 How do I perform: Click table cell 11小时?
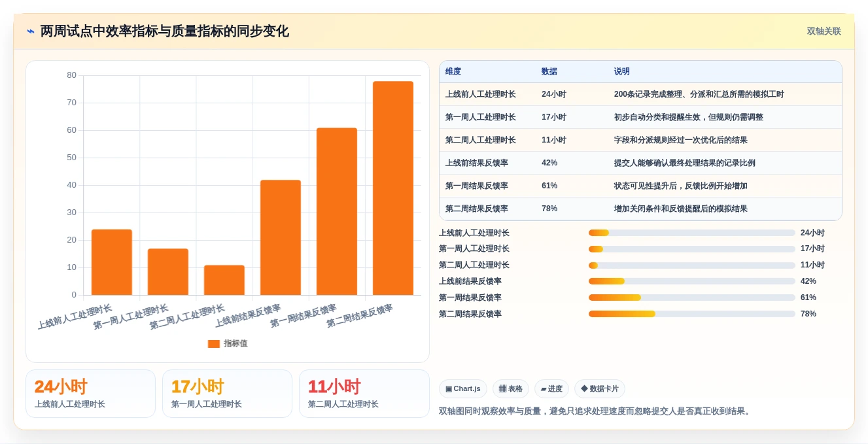click(554, 140)
